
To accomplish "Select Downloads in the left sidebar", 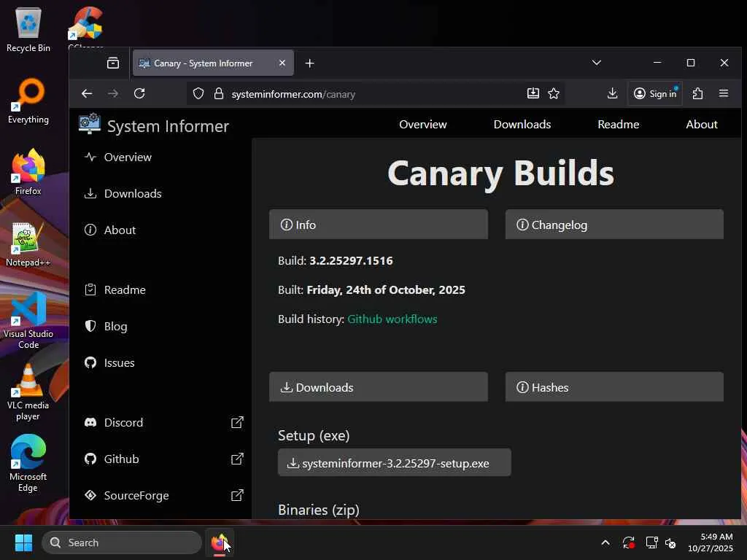I will (133, 194).
